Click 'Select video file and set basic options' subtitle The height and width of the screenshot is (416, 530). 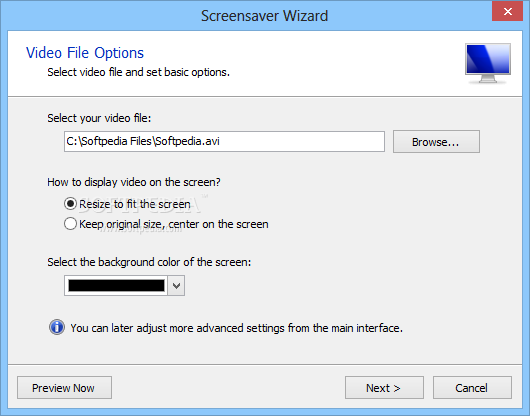point(138,72)
